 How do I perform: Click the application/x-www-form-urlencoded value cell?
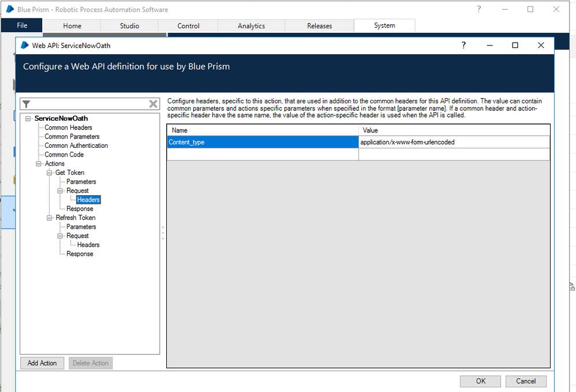454,142
